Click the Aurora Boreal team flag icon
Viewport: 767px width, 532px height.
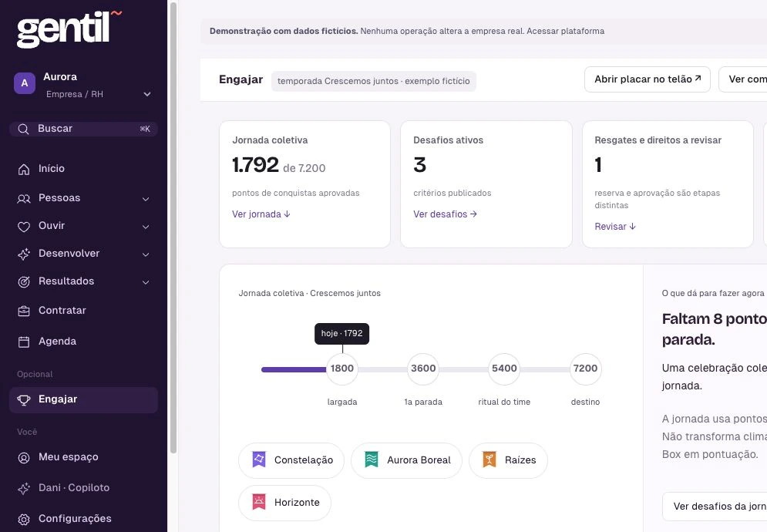372,460
